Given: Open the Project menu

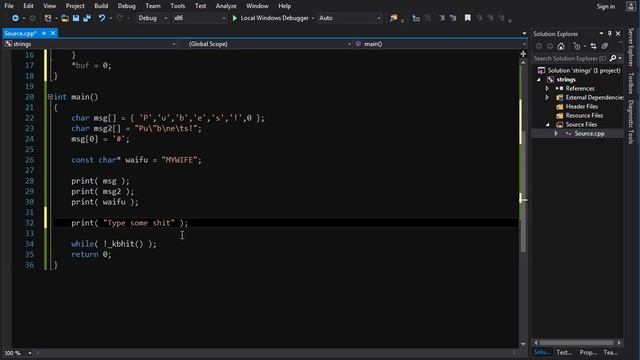Looking at the screenshot, I should pos(75,6).
